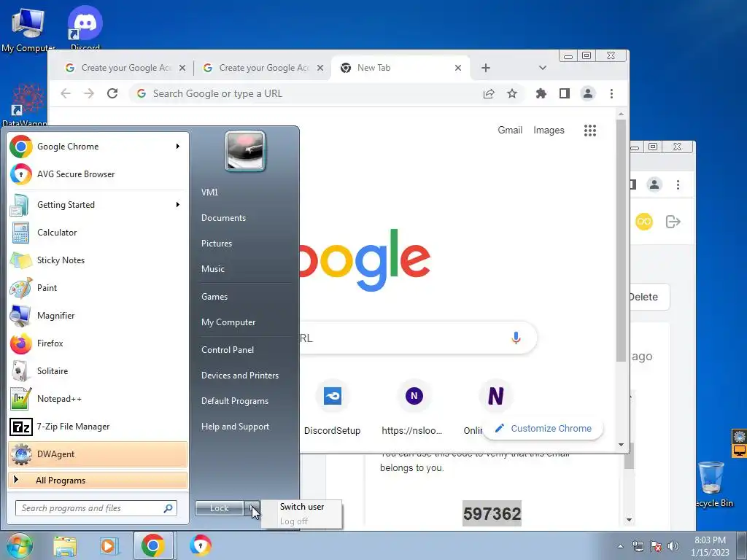The image size is (747, 560).
Task: Open DiscordSetup shortcut tile
Action: [332, 408]
